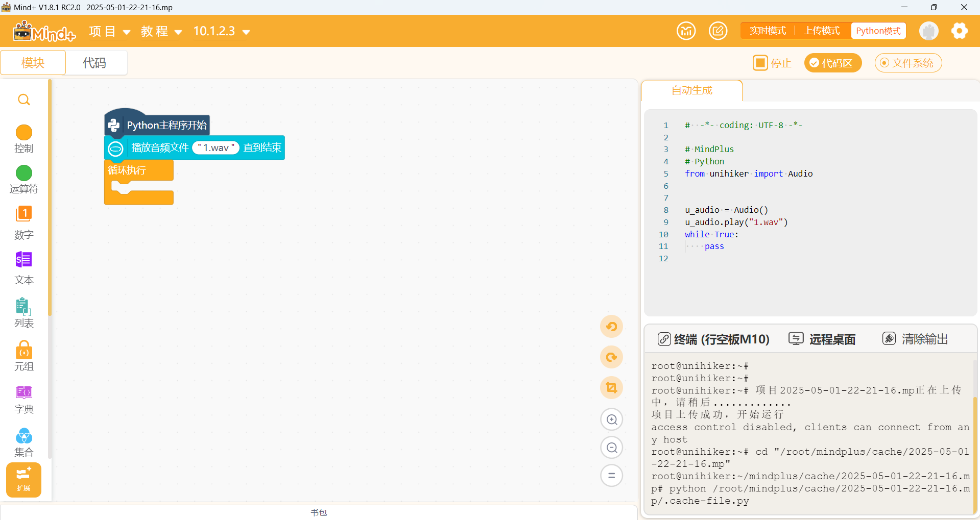This screenshot has height=520, width=980.
Task: Switch to 实时模式
Action: pos(768,31)
